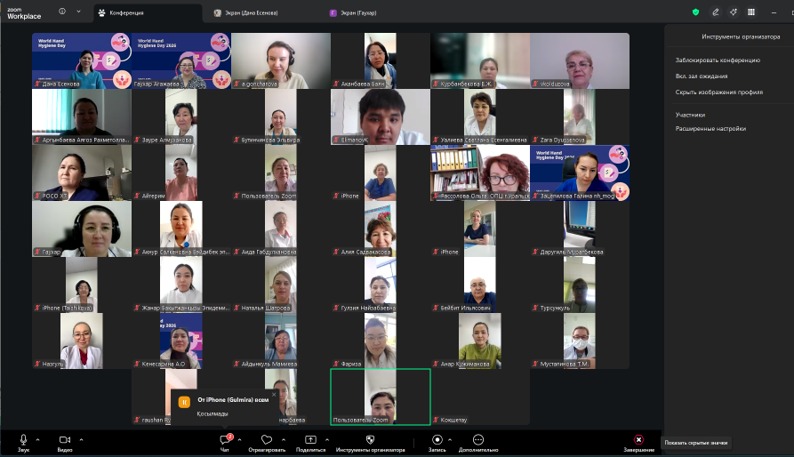Toggle Заблокировать конференцию option
This screenshot has height=457, width=794.
coord(717,60)
